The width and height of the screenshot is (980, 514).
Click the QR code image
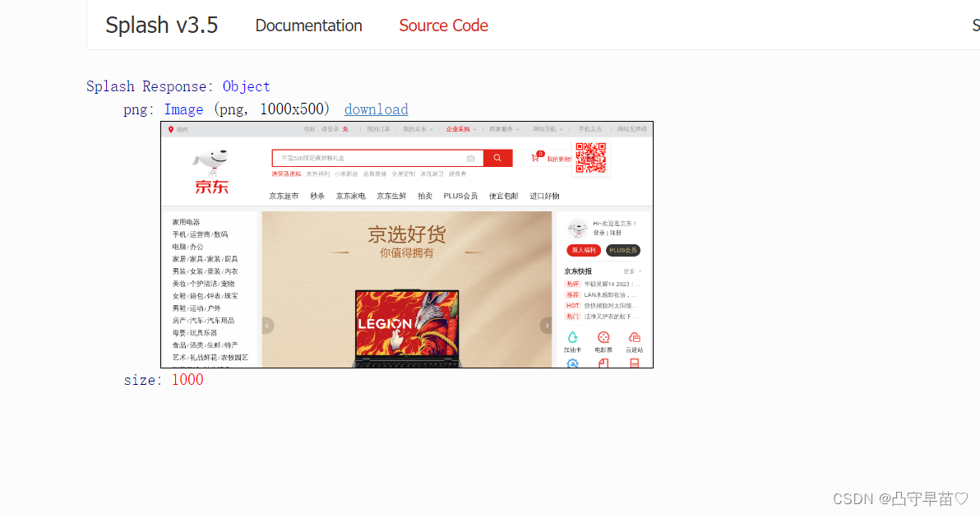coord(590,158)
